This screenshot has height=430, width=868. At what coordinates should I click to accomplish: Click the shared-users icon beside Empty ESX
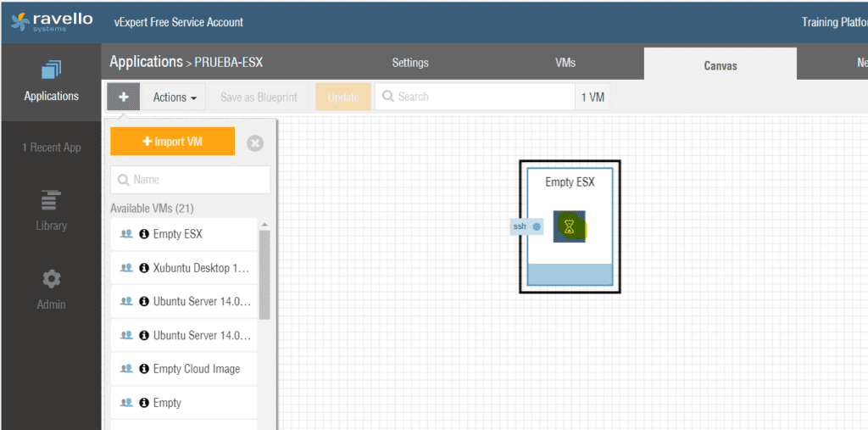tap(127, 234)
